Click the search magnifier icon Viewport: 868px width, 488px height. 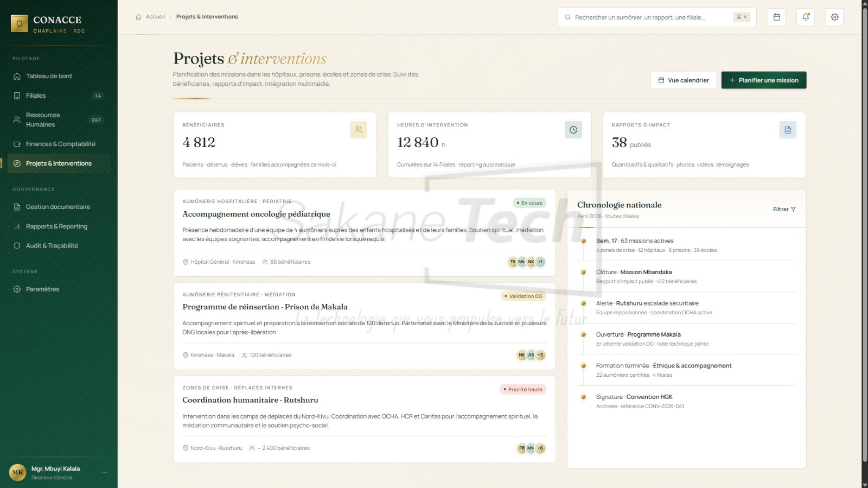567,17
